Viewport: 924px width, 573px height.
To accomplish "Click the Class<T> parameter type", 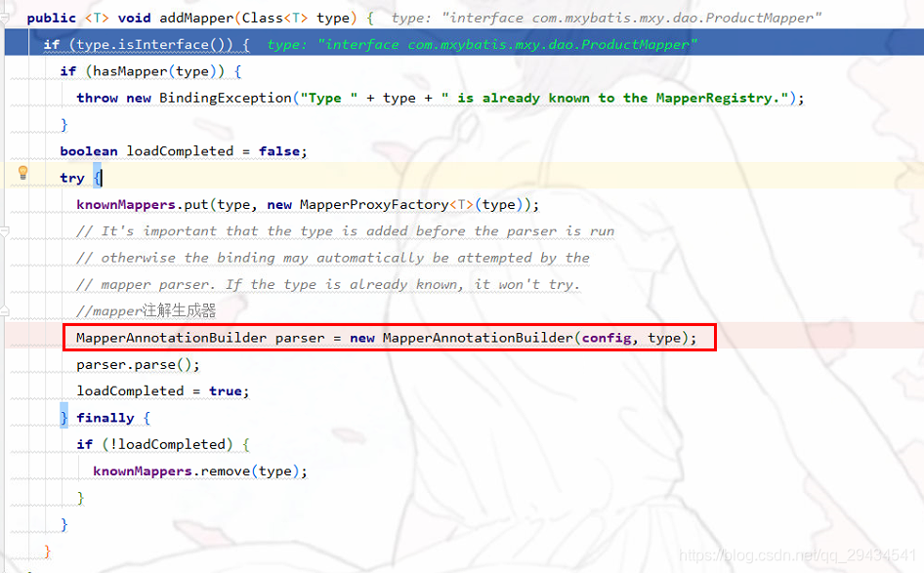I will tap(274, 19).
